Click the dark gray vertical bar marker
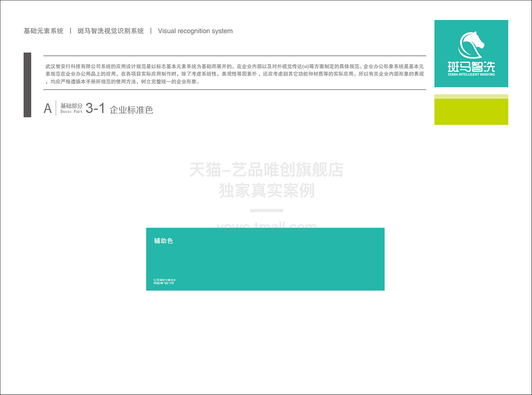Image resolution: width=532 pixels, height=395 pixels. (27, 85)
